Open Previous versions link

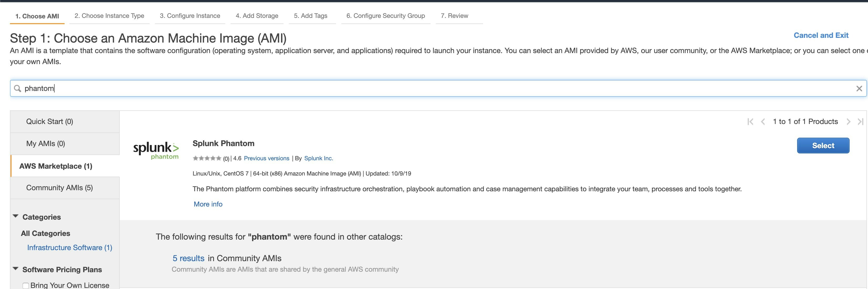(266, 158)
